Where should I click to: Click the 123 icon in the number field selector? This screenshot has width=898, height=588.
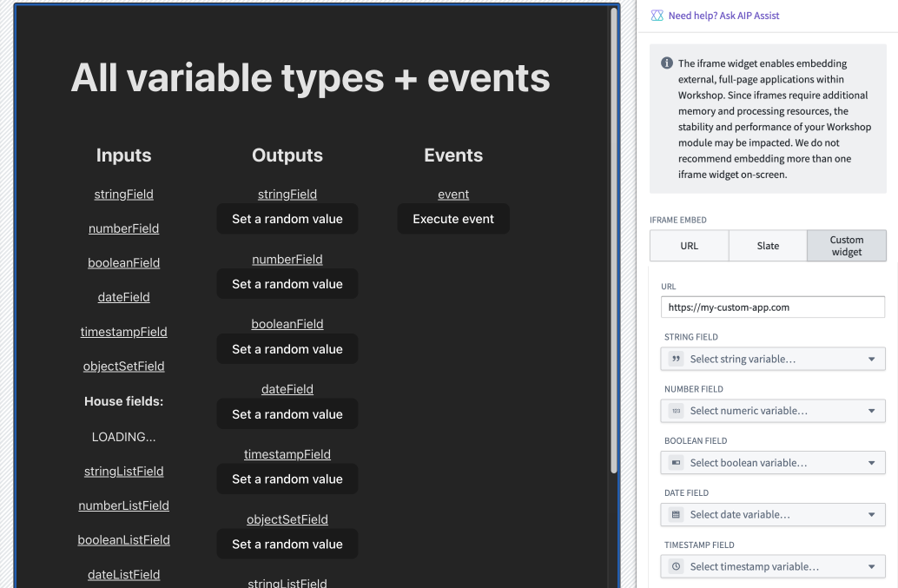[x=676, y=411]
